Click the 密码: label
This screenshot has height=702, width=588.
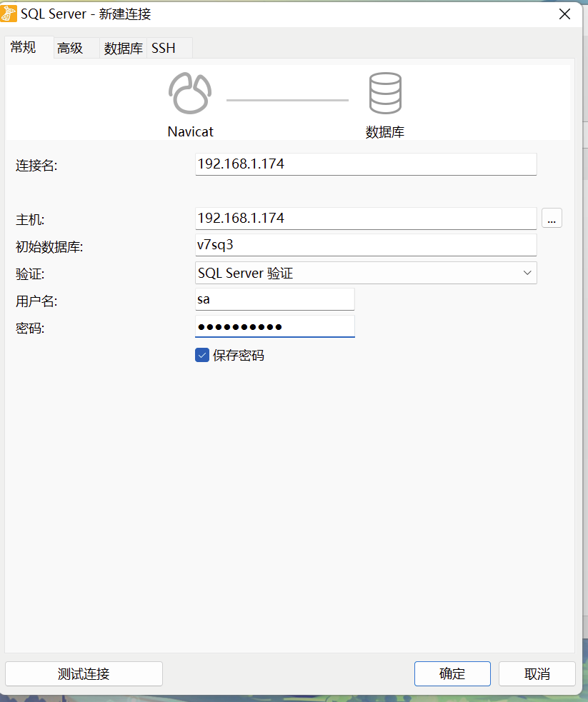30,329
